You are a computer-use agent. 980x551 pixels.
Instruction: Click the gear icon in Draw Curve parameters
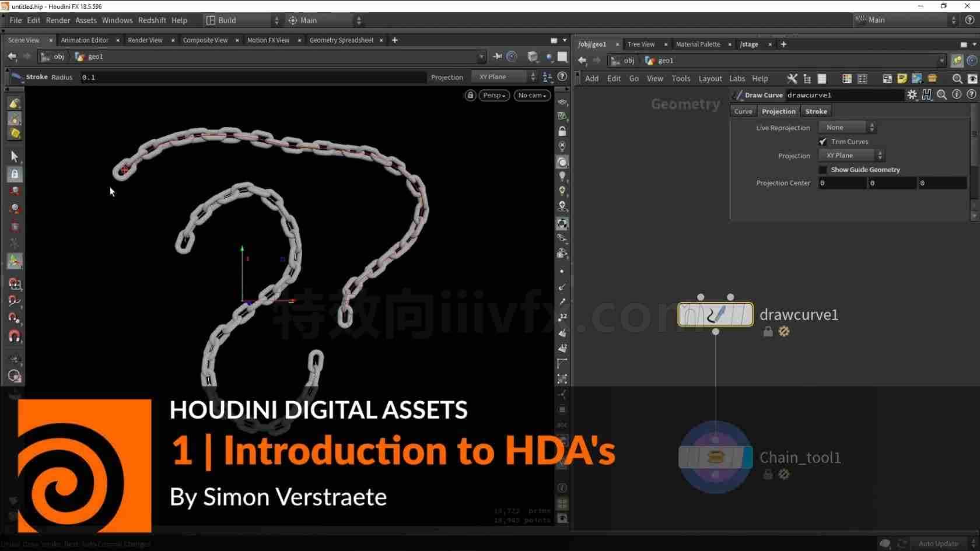[x=912, y=95]
